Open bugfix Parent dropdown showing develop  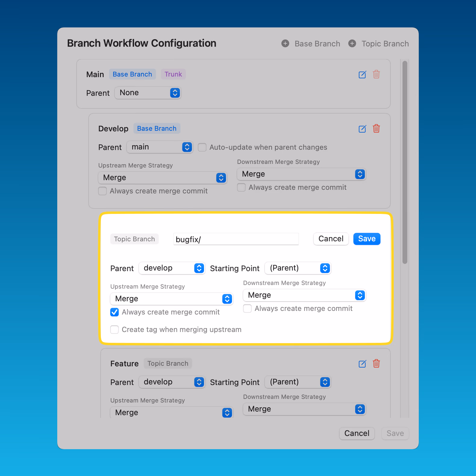(x=172, y=268)
